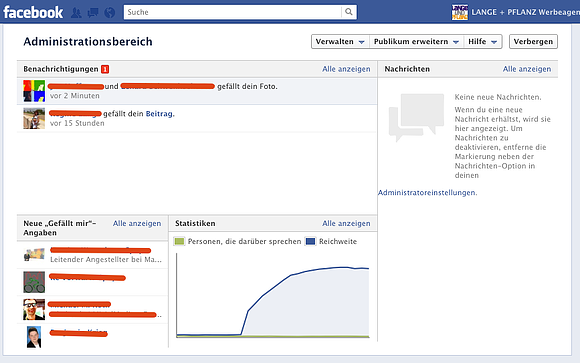Click the blue Reichweite legend swatch
Viewport: 580px width, 363px height.
tap(310, 242)
